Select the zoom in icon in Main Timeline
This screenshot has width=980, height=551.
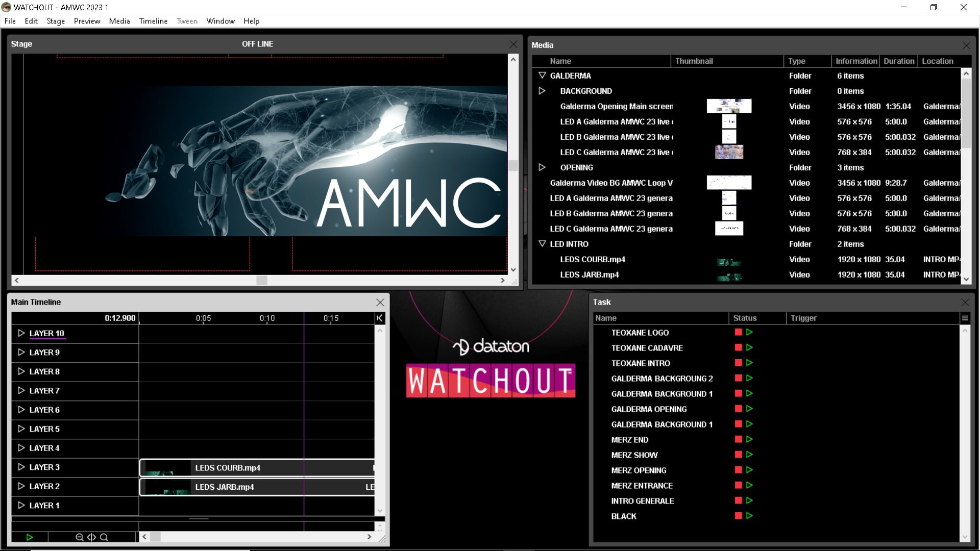click(x=104, y=537)
